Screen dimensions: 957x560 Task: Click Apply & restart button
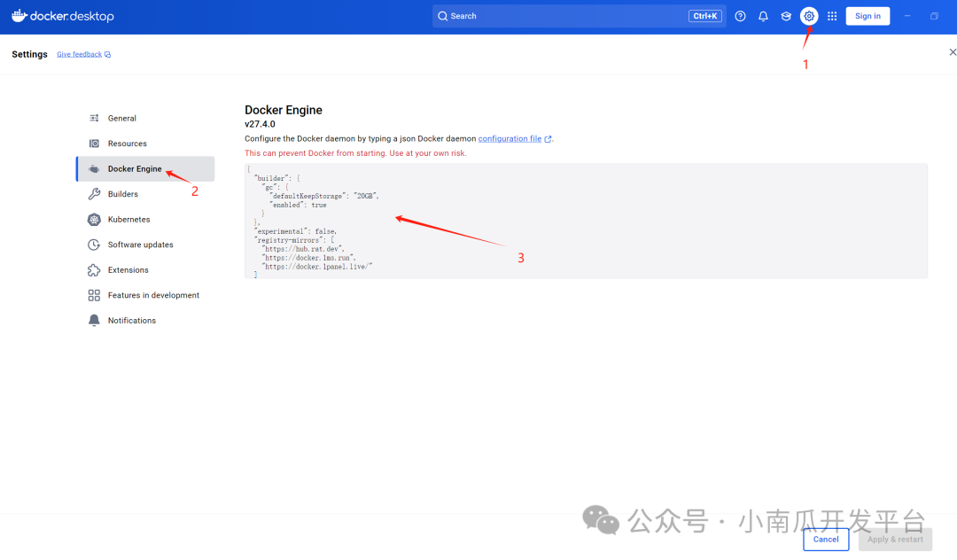pyautogui.click(x=895, y=540)
